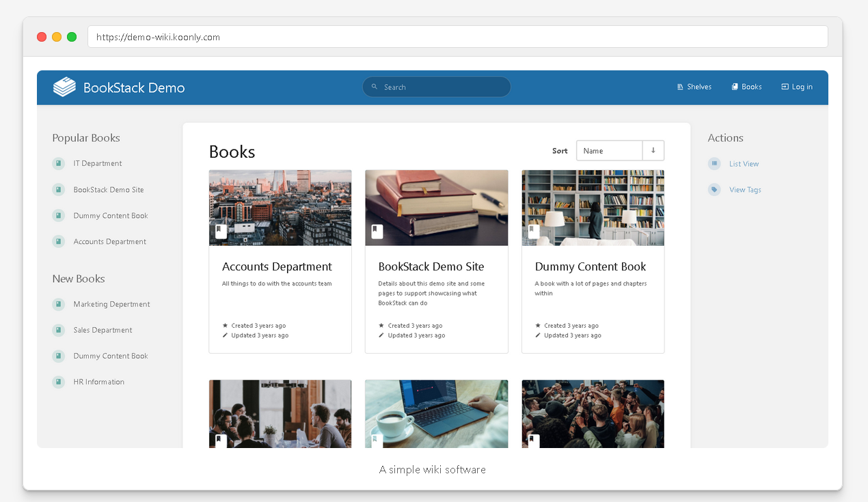Click bookmark badge on the meeting photo cover
This screenshot has width=868, height=502.
(221, 441)
